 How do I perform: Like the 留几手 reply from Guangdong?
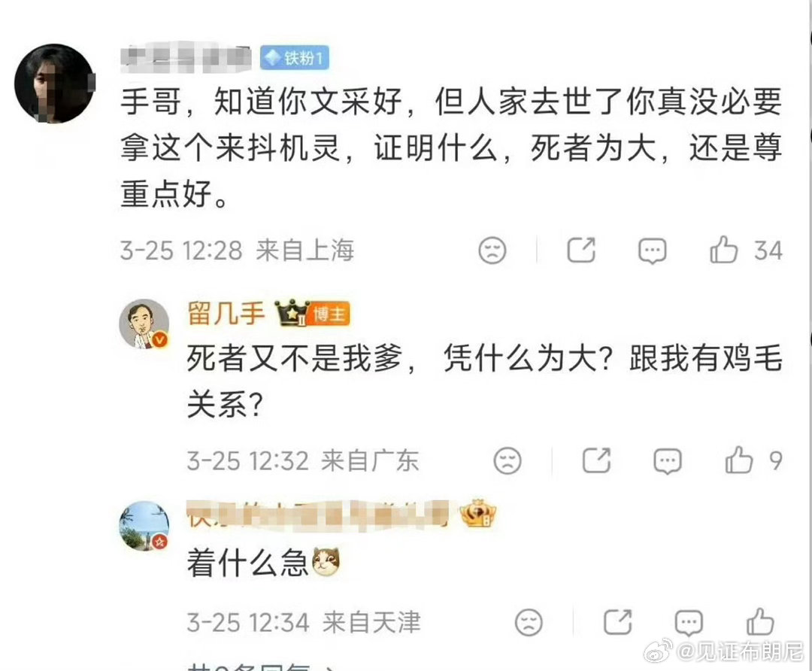pos(738,460)
